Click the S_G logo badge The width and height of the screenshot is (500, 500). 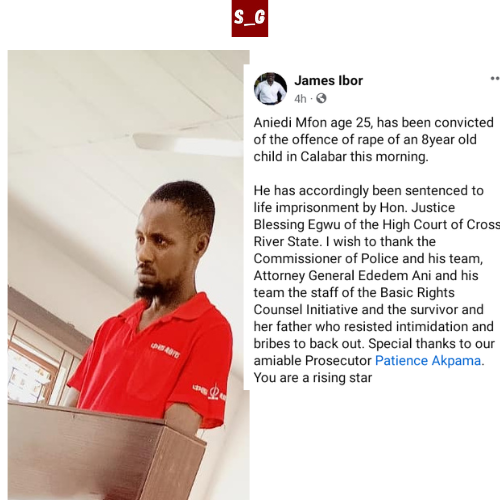(x=250, y=18)
